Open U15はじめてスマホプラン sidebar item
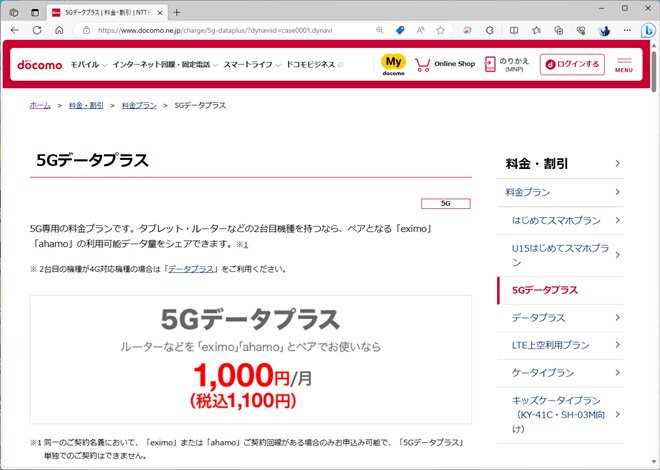The width and height of the screenshot is (660, 470). point(560,255)
